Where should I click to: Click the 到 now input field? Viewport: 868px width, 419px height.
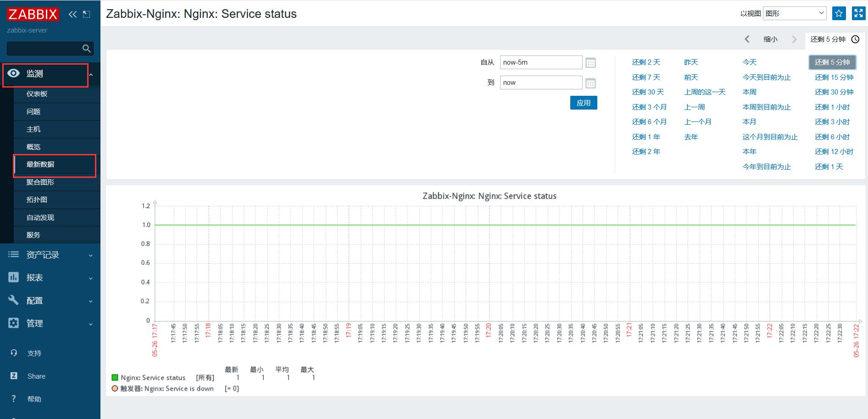click(541, 83)
